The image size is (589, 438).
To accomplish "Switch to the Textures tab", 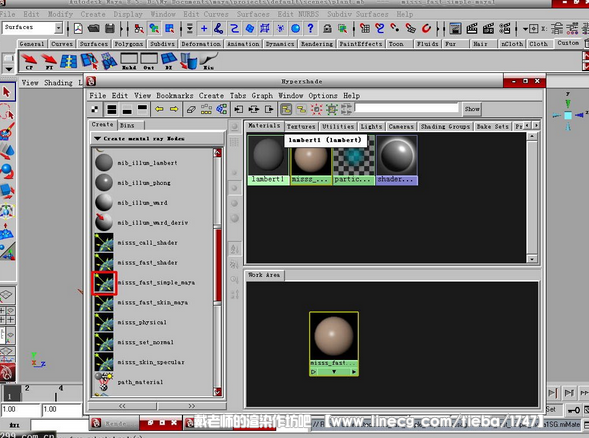I will click(301, 127).
